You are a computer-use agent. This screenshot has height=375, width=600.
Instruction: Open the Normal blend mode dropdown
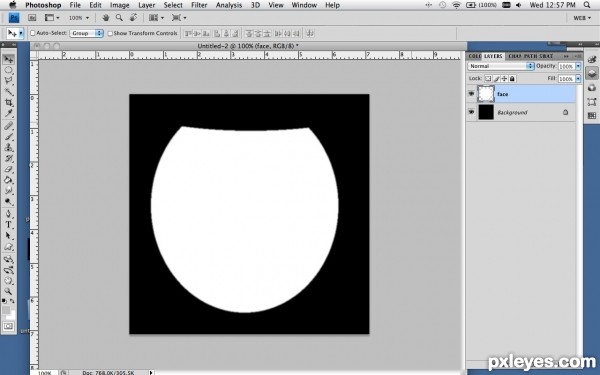501,66
